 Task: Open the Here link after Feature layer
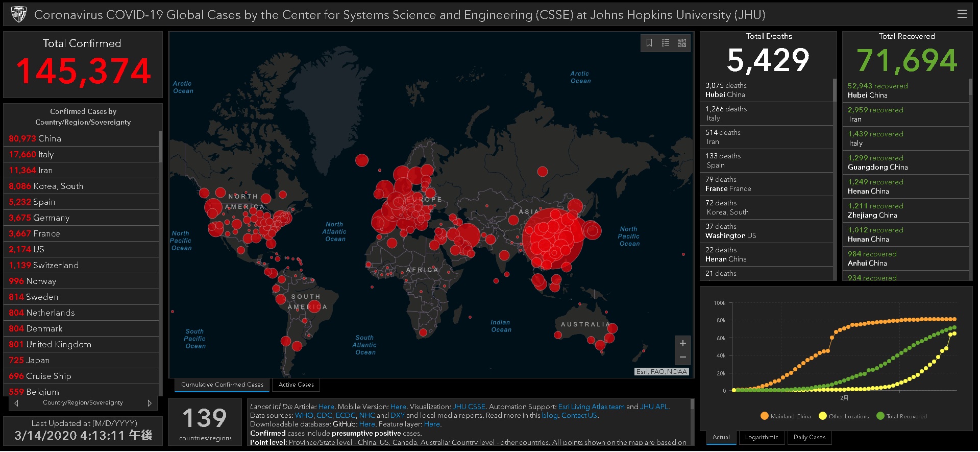(x=431, y=424)
